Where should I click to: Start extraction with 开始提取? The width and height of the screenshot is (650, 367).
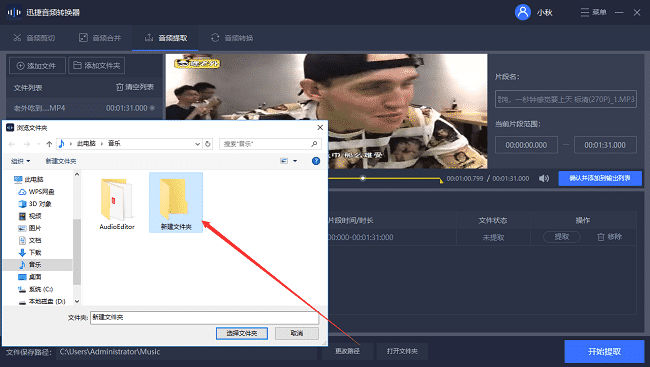click(x=604, y=352)
